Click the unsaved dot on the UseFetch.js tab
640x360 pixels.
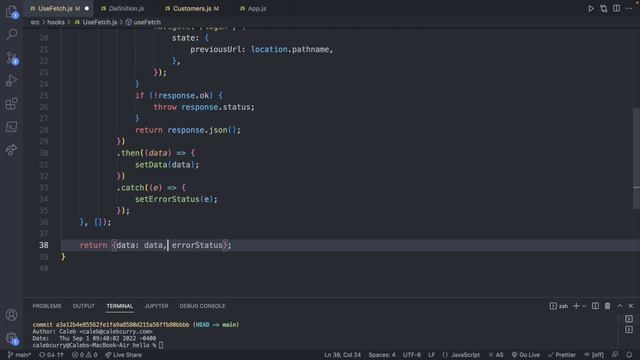[x=87, y=8]
